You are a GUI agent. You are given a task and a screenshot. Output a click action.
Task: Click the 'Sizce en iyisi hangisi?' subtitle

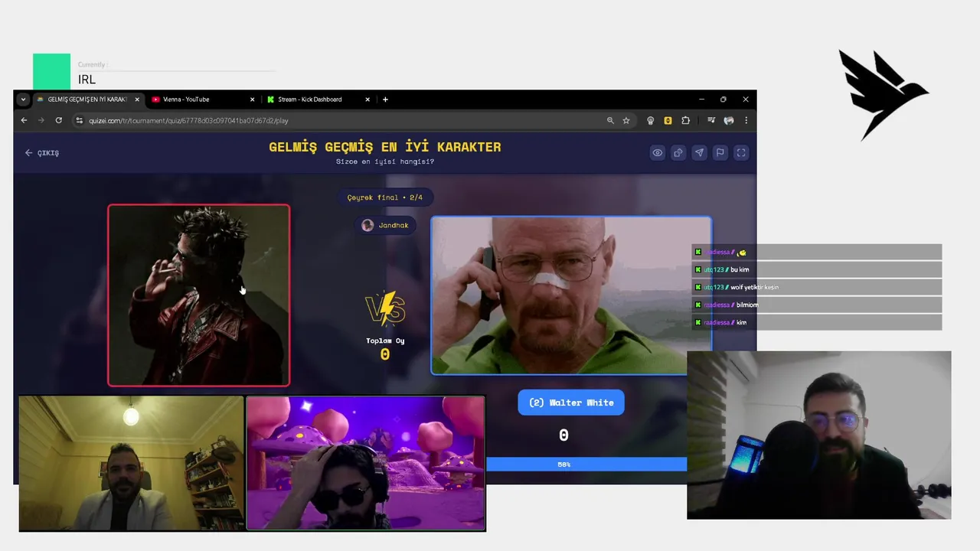(x=385, y=161)
